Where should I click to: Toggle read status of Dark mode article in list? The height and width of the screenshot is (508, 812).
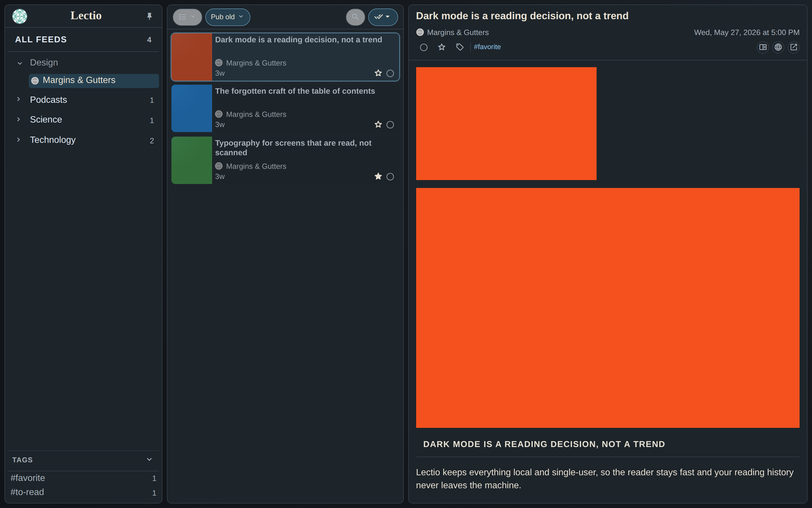point(390,73)
